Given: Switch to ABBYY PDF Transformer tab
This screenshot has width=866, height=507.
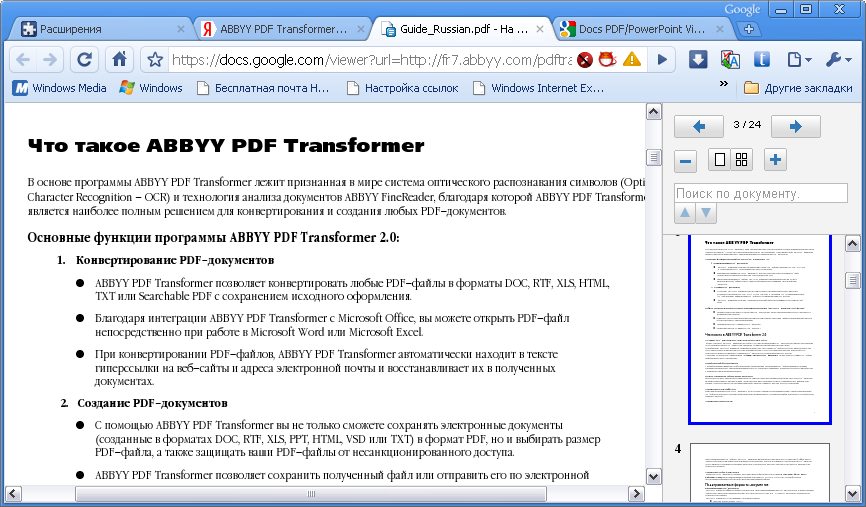Looking at the screenshot, I should (x=282, y=29).
